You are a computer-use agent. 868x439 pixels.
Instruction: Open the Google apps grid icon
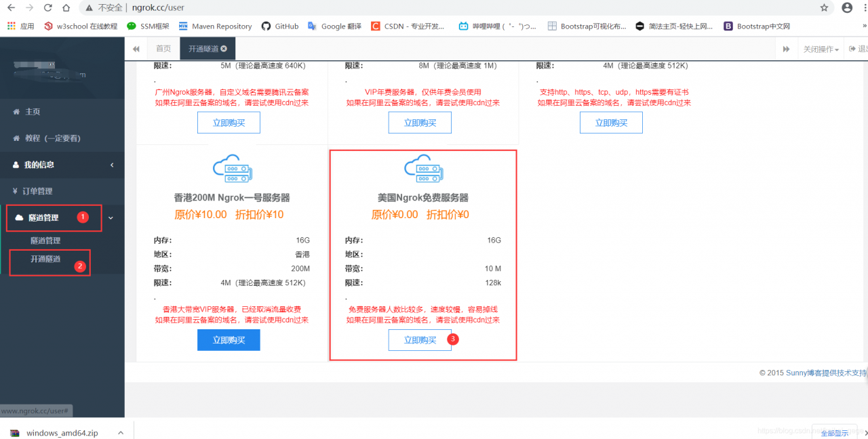pos(11,26)
